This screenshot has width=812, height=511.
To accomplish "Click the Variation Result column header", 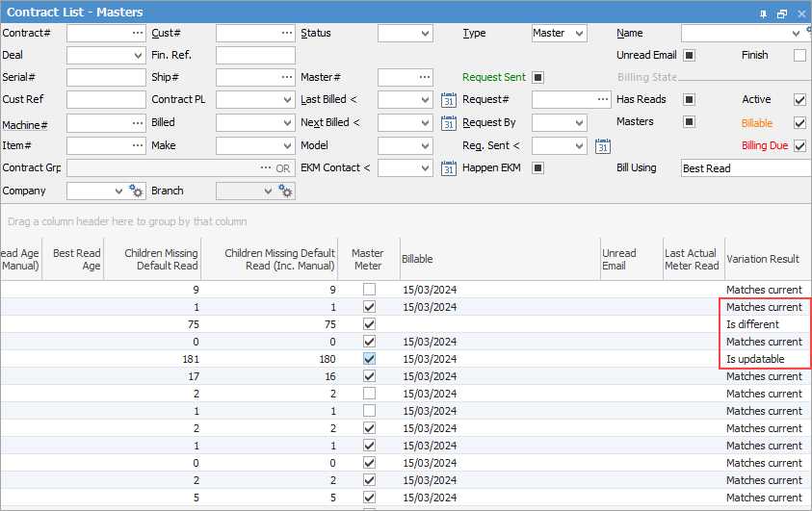I will pyautogui.click(x=763, y=259).
